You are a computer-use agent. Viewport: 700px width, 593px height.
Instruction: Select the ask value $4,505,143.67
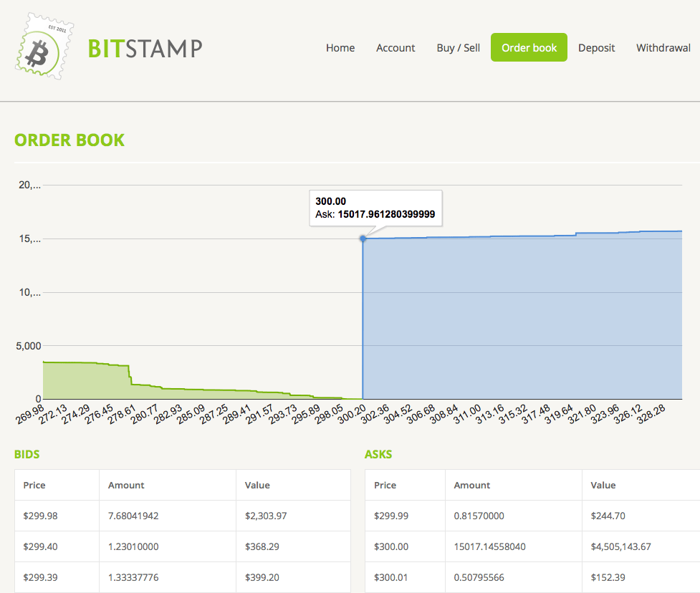[x=621, y=546]
